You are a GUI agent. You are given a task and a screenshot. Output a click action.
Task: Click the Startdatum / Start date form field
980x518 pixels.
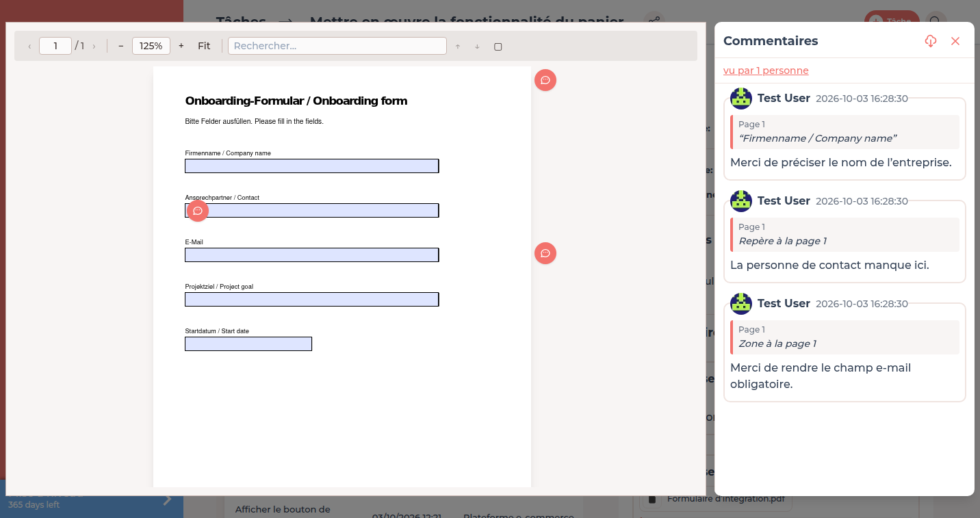[248, 344]
